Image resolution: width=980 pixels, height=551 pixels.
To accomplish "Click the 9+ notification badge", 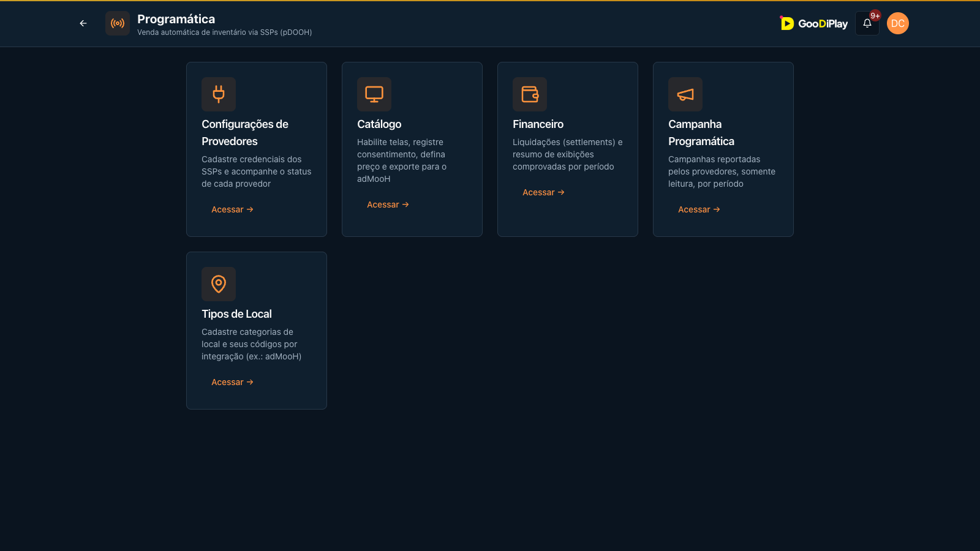I will tap(875, 16).
